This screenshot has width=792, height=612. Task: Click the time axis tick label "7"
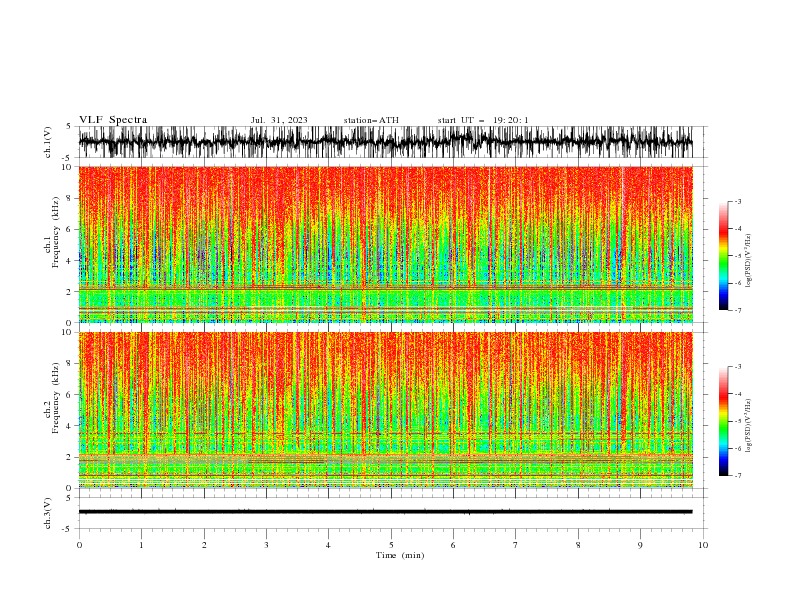pos(516,545)
